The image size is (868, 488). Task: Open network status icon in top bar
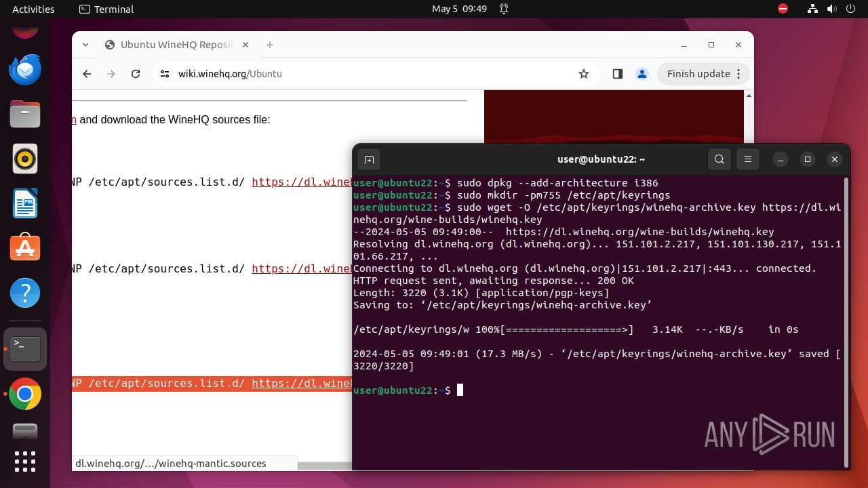(812, 9)
